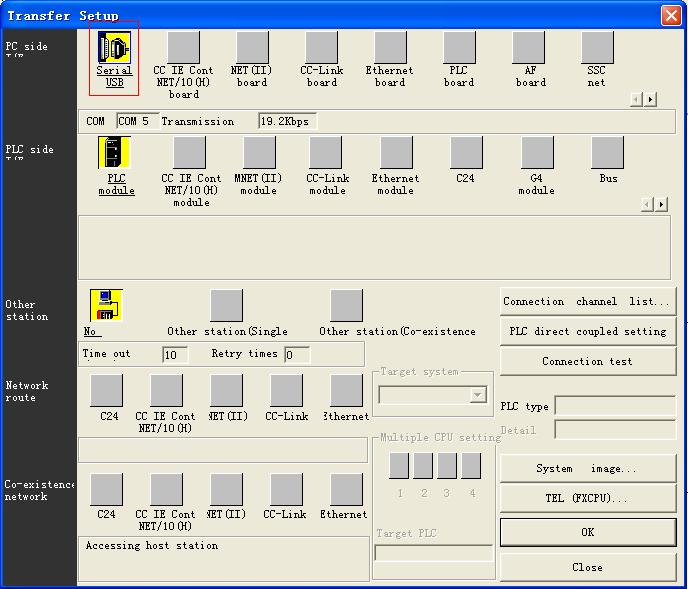Screen dimensions: 688x589
Task: Open the System image dialog
Action: click(x=587, y=469)
